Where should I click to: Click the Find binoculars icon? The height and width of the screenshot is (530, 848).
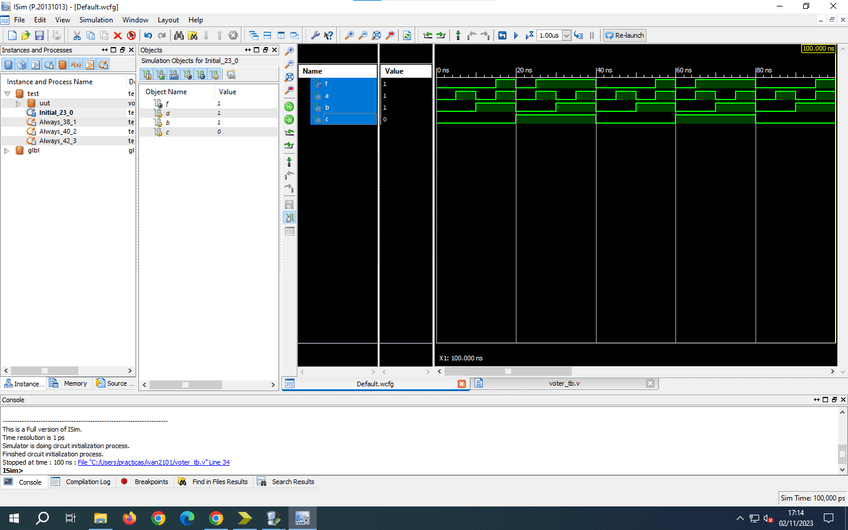(x=178, y=35)
